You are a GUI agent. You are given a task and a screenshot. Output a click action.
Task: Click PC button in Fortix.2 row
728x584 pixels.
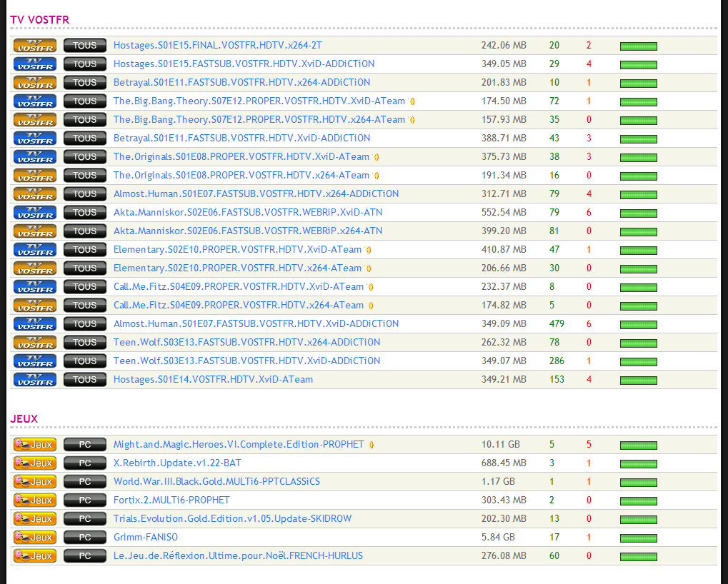point(84,500)
